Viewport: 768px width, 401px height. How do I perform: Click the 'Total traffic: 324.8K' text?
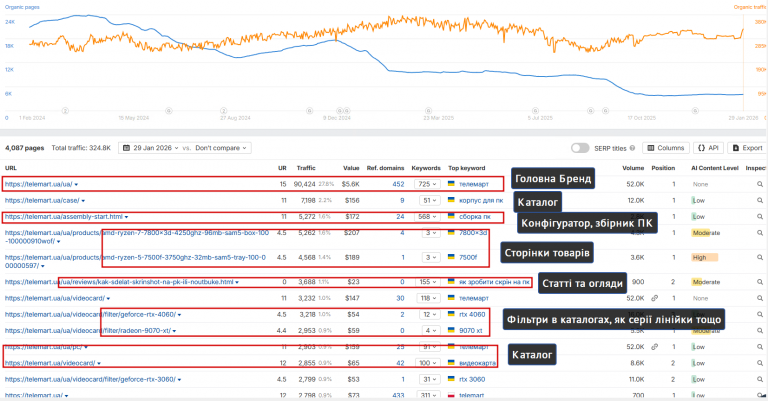[x=81, y=148]
